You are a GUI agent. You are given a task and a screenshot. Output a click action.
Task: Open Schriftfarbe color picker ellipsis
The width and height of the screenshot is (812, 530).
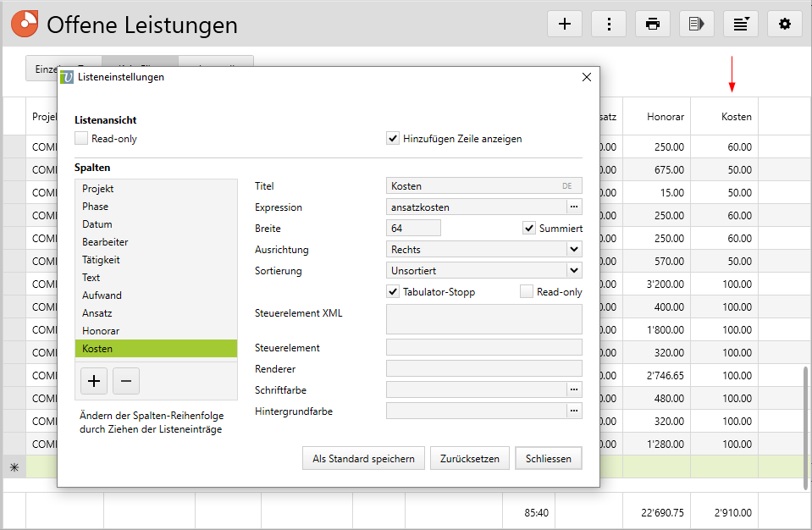click(x=575, y=389)
